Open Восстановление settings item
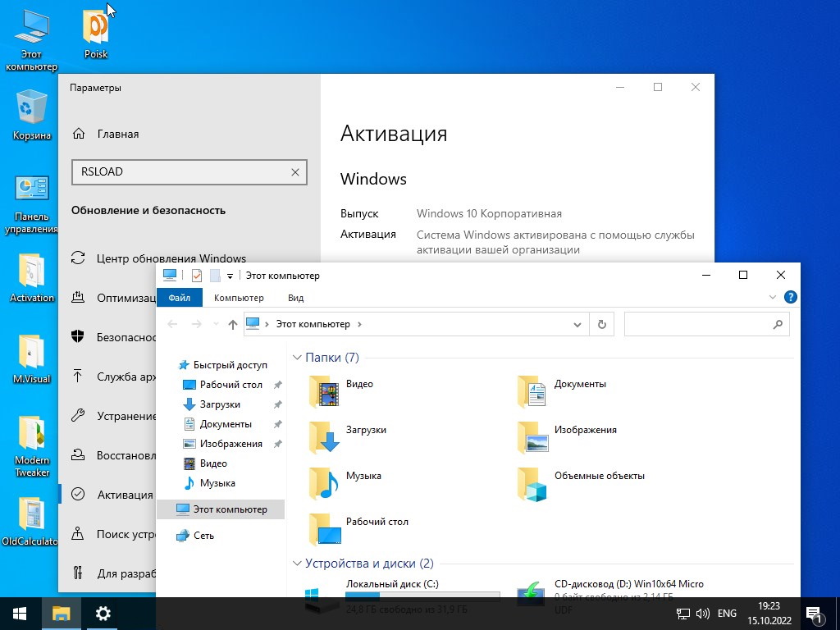 coord(113,455)
